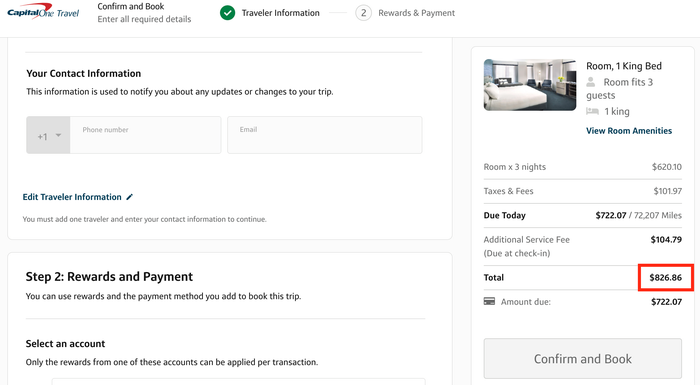Select the Traveler Information step label
700x385 pixels.
[x=280, y=13]
